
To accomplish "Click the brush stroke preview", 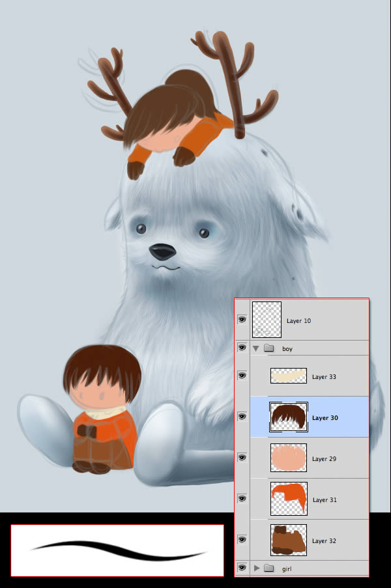I will 117,550.
